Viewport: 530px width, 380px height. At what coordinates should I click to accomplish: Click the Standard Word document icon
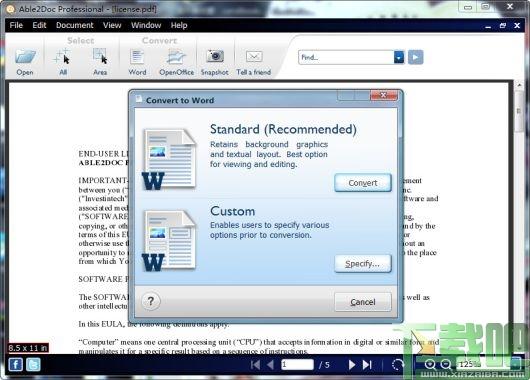[169, 159]
